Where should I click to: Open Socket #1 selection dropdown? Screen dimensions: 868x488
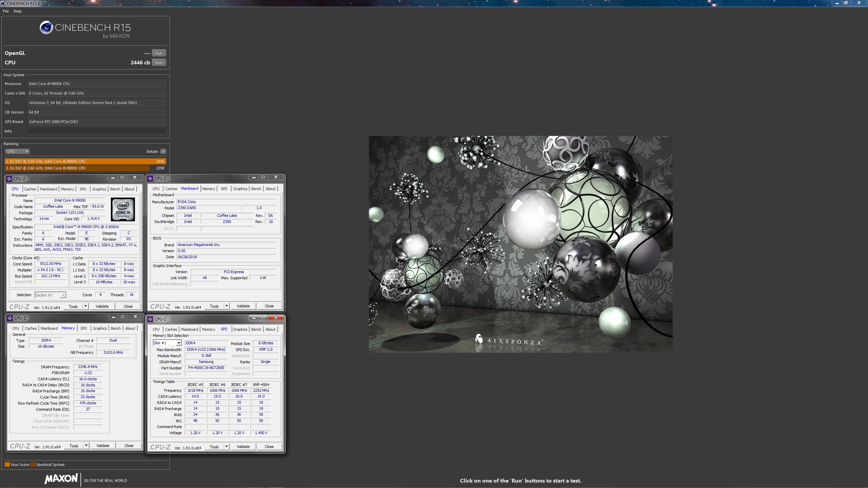pos(50,295)
